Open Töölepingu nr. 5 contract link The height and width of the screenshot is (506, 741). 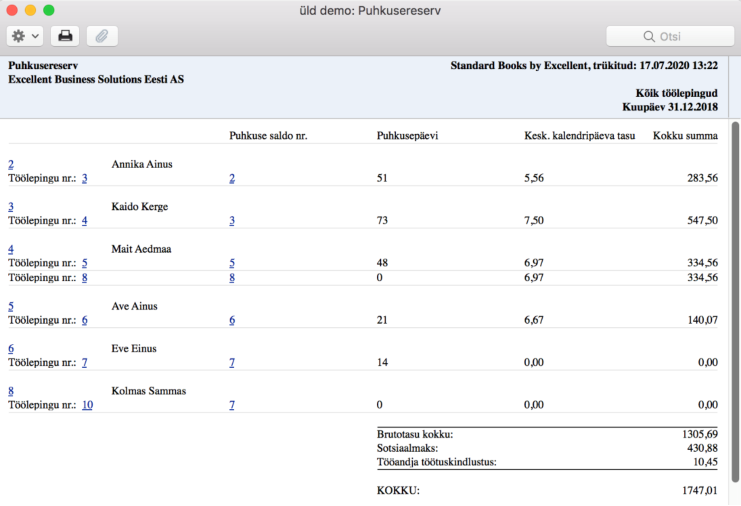tap(85, 263)
